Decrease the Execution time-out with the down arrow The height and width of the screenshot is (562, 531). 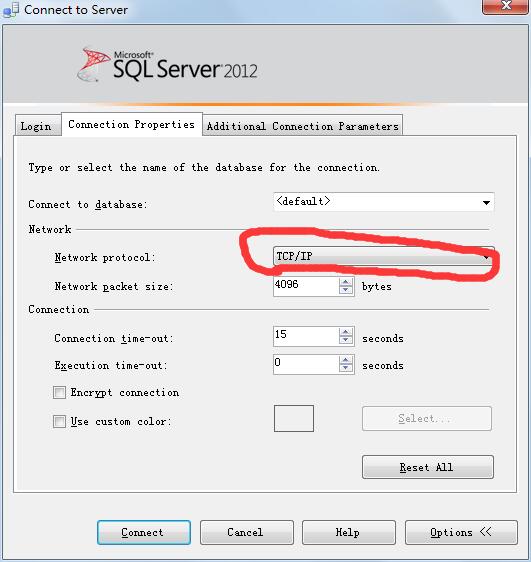point(346,368)
